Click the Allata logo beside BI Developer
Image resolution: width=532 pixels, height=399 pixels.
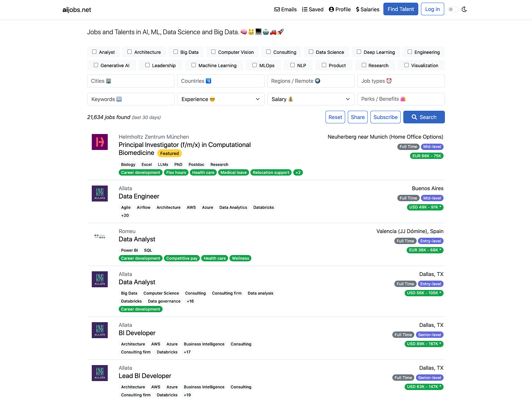100,330
